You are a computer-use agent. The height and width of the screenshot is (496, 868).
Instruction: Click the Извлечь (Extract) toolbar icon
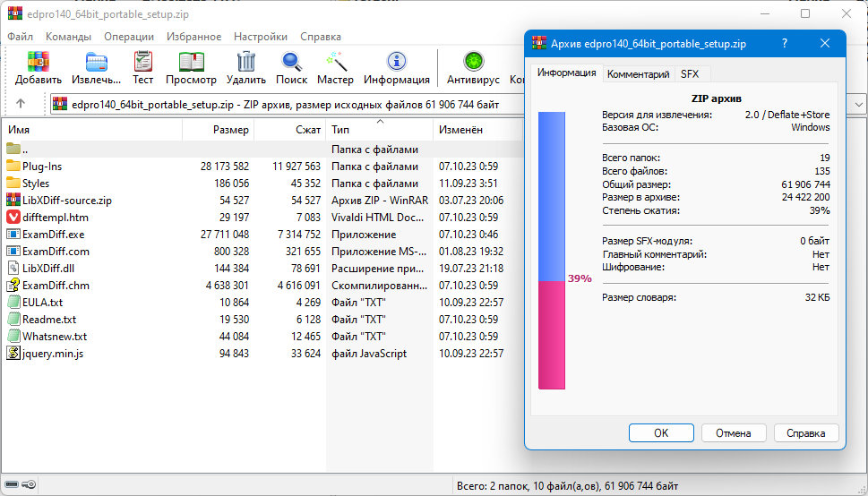[97, 62]
